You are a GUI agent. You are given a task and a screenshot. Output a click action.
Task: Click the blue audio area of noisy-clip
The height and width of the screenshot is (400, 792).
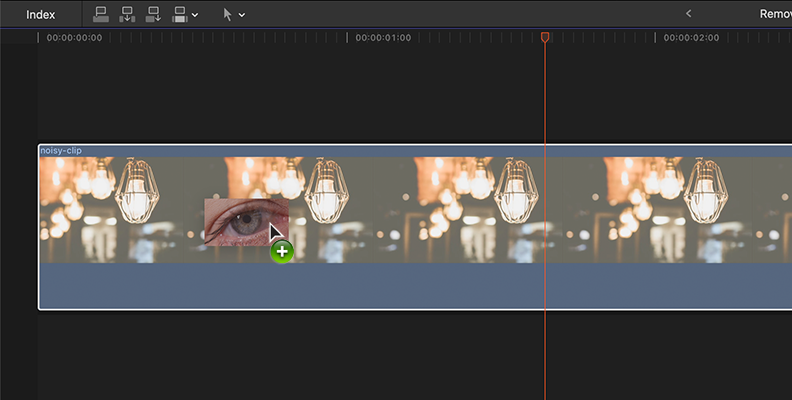coord(415,285)
